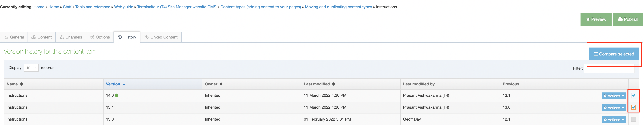Open the Display records count dropdown
Image resolution: width=644 pixels, height=125 pixels.
(x=31, y=68)
